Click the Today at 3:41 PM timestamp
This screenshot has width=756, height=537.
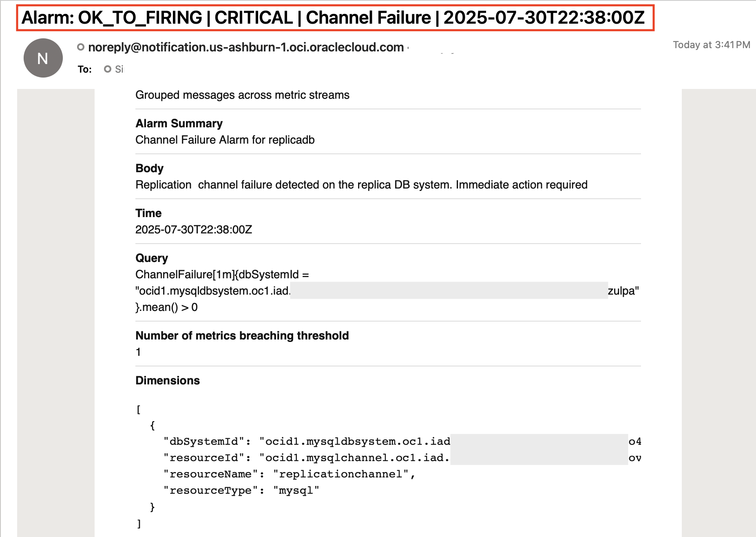pyautogui.click(x=711, y=45)
